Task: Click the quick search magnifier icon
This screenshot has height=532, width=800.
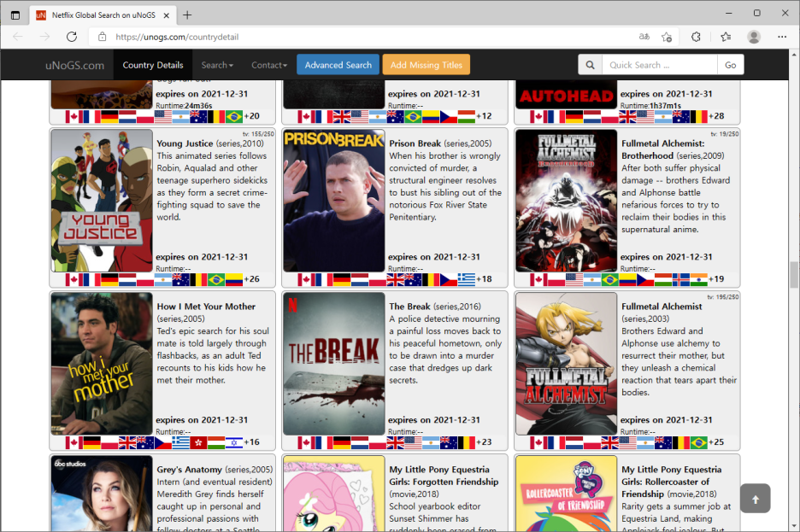Action: tap(591, 65)
